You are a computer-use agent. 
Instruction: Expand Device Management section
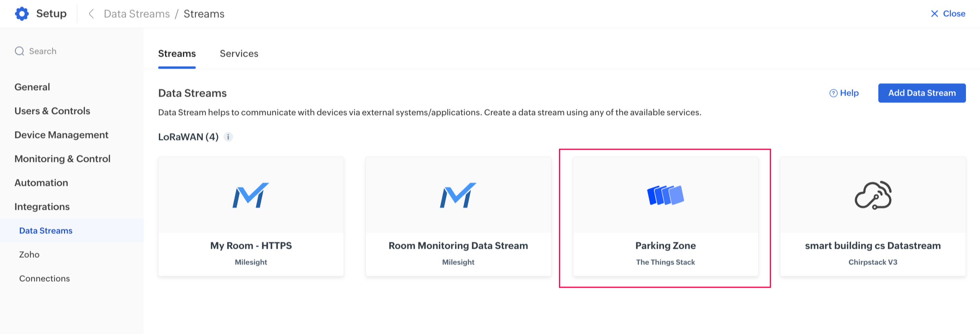tap(61, 135)
